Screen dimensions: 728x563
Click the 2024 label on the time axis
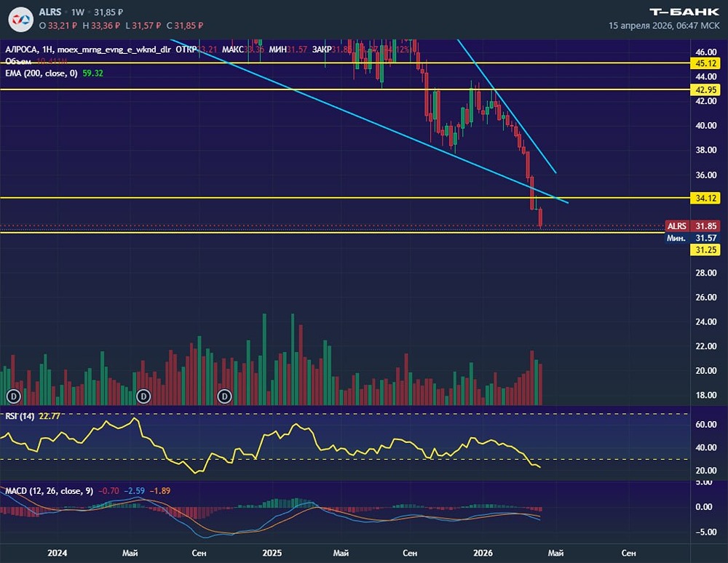click(x=57, y=553)
